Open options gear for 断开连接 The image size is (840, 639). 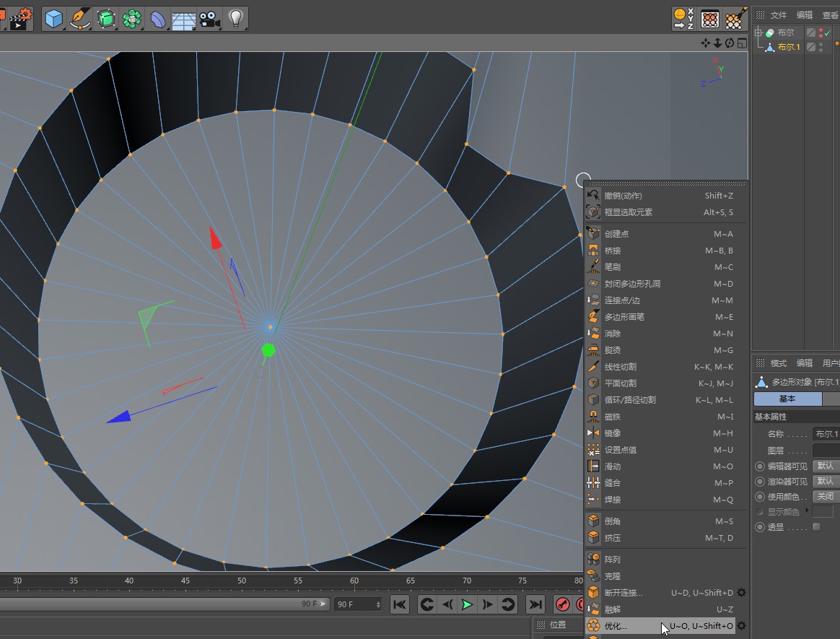[741, 592]
